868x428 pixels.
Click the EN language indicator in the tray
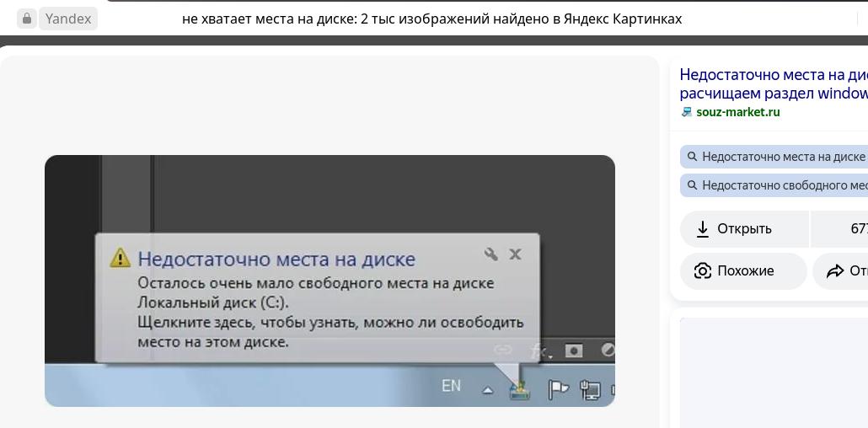451,386
